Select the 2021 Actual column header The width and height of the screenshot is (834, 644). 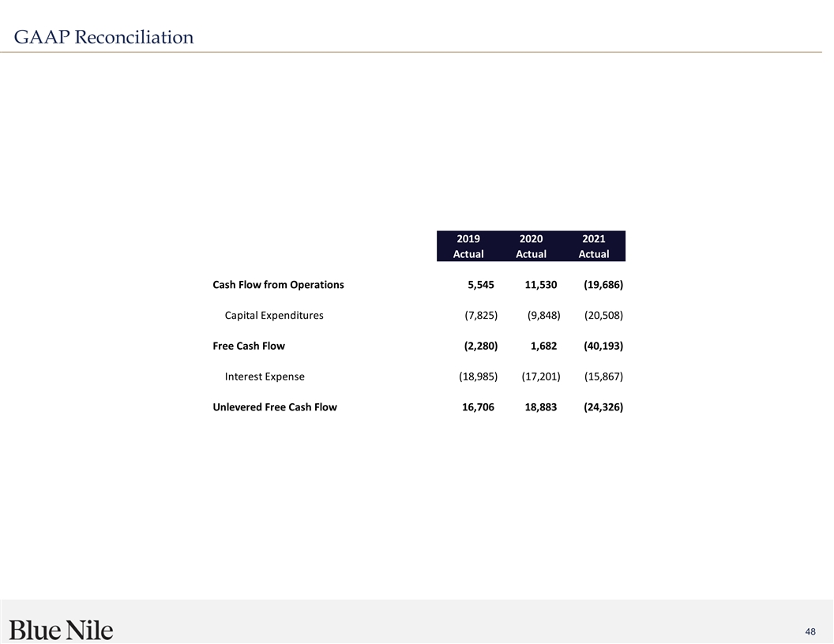(x=593, y=246)
